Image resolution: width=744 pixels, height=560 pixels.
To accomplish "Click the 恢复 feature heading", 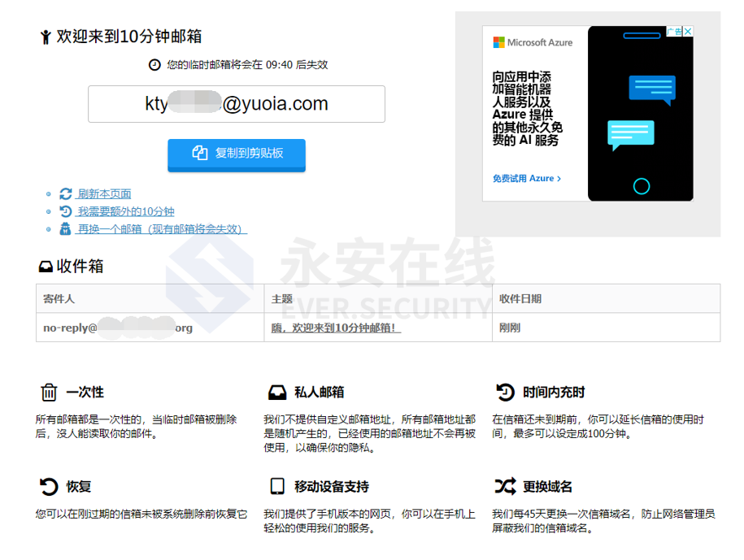I will click(79, 487).
